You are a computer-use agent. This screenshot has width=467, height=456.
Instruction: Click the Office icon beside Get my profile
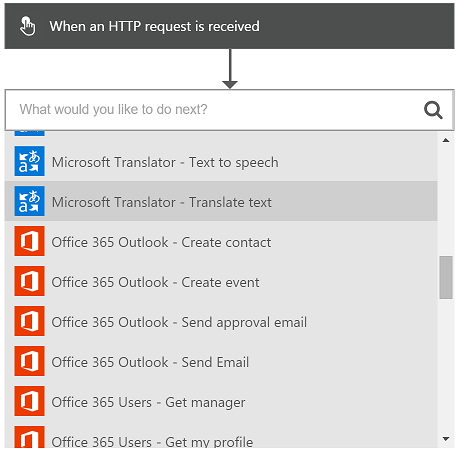pyautogui.click(x=29, y=437)
